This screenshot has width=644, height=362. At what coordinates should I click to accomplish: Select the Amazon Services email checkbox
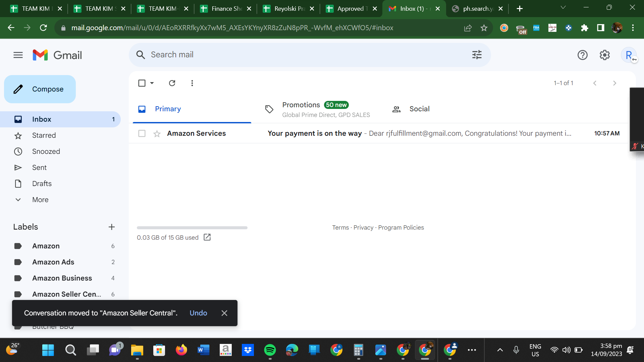coord(142,133)
